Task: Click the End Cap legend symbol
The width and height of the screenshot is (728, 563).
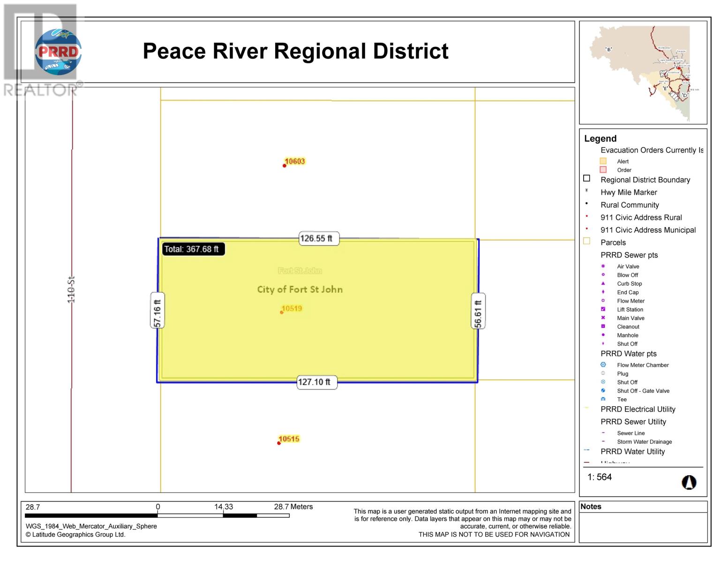Action: 603,292
